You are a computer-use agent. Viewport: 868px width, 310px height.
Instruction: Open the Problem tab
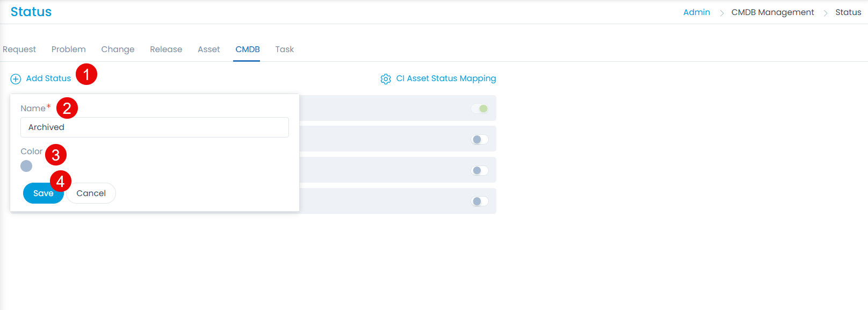tap(68, 49)
